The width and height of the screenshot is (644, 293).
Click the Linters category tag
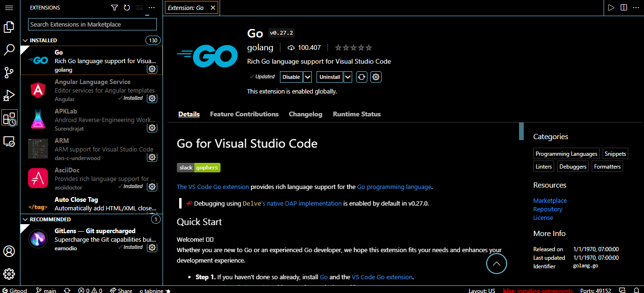tap(544, 167)
